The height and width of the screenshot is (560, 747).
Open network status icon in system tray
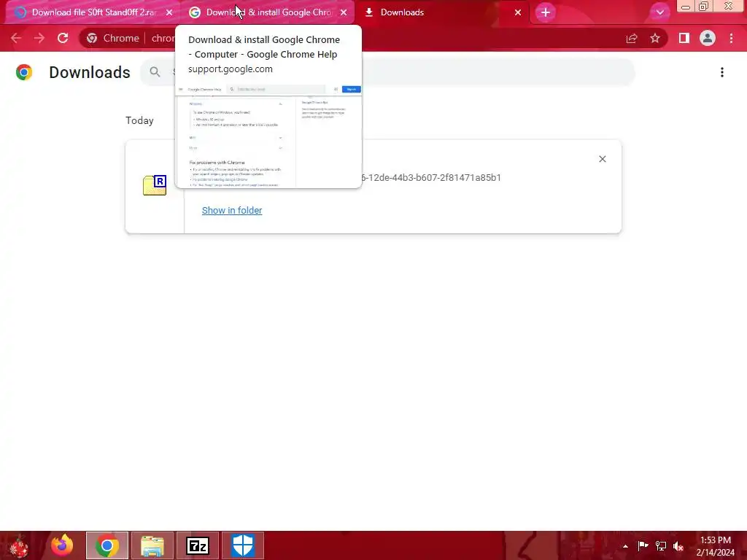[x=661, y=546]
